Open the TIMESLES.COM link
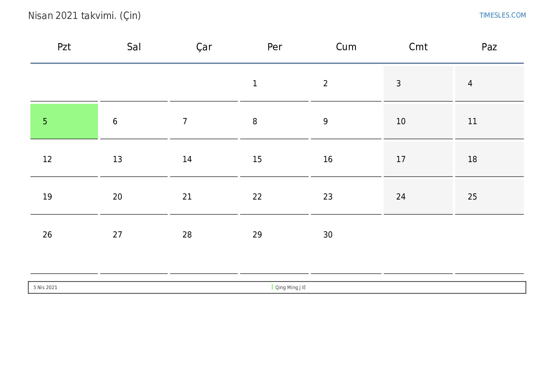Image resolution: width=554 pixels, height=392 pixels. (502, 15)
